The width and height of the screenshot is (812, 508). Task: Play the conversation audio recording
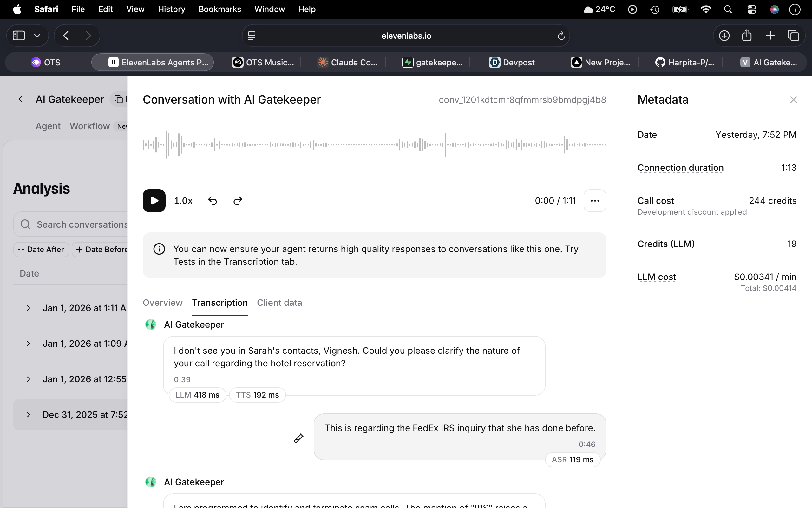click(x=154, y=201)
